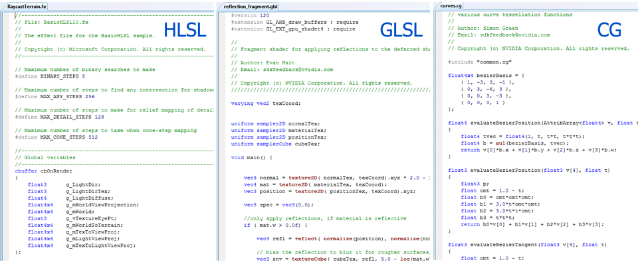
Task: Click the variable "g_LightDirTex;" declaration
Action: click(88, 191)
